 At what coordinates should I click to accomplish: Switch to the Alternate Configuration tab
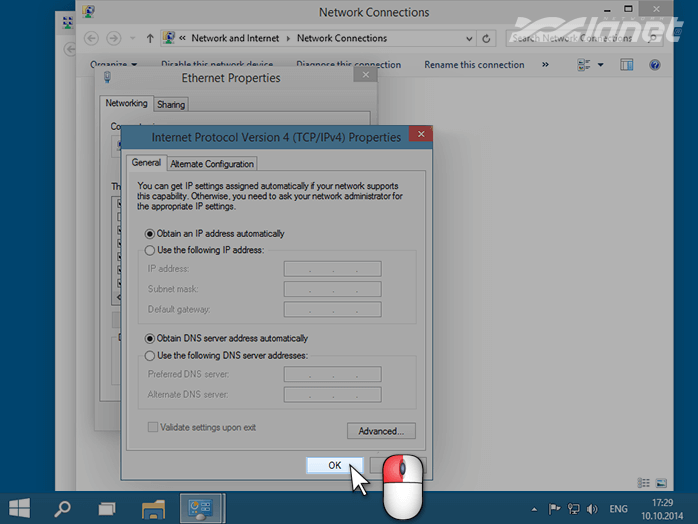212,164
